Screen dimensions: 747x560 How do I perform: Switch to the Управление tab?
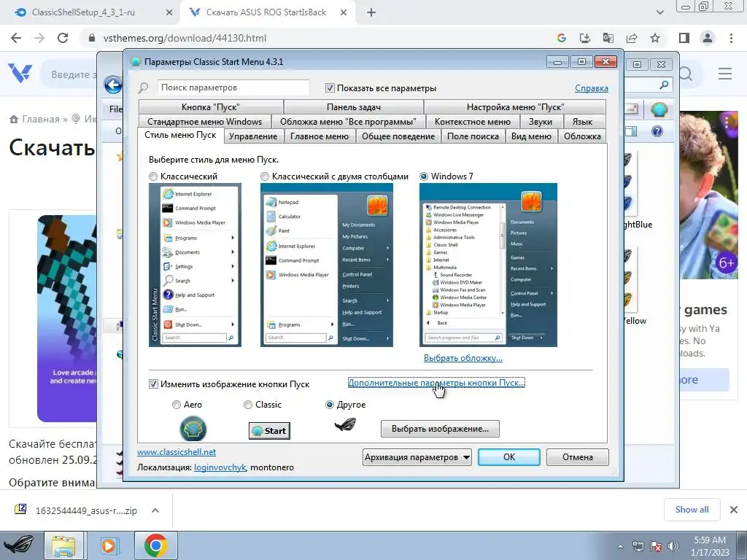point(253,136)
